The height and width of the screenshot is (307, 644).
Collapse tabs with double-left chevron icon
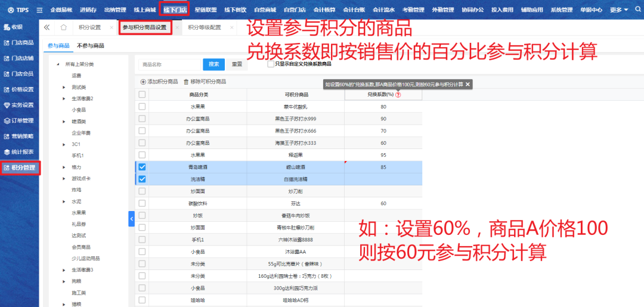tap(47, 27)
